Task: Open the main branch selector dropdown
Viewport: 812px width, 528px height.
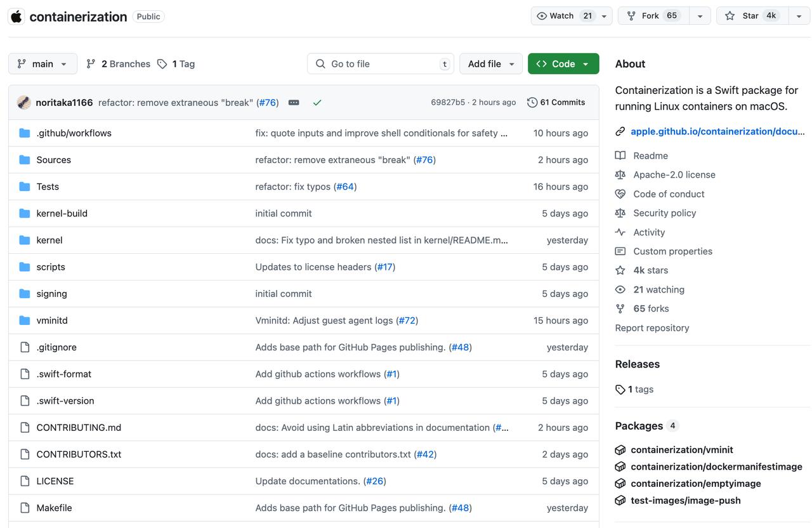Action: tap(43, 63)
